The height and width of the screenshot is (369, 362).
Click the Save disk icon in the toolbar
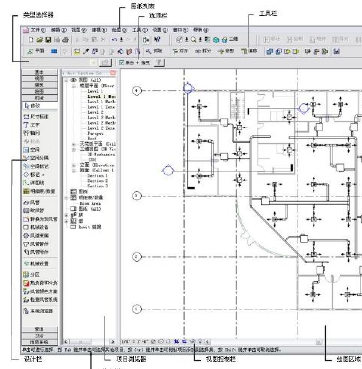tap(48, 40)
